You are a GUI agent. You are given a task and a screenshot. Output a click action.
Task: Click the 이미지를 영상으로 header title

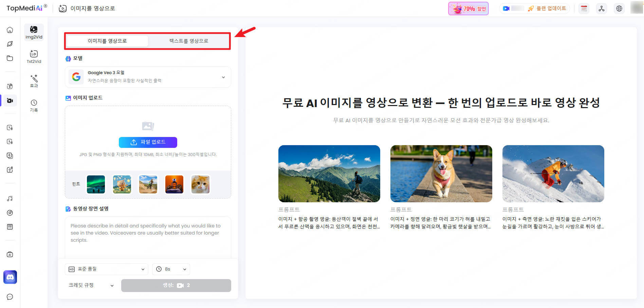93,8
